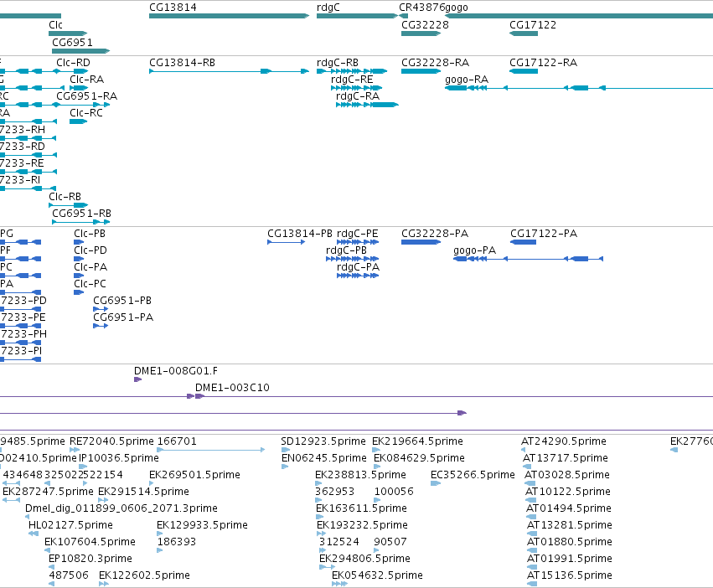Select the 166701 feature label

(x=177, y=441)
